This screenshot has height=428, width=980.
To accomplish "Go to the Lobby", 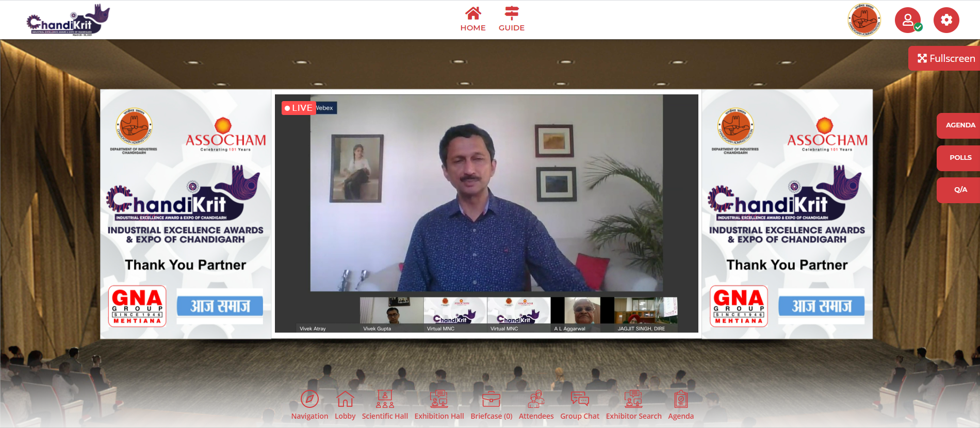I will [345, 399].
